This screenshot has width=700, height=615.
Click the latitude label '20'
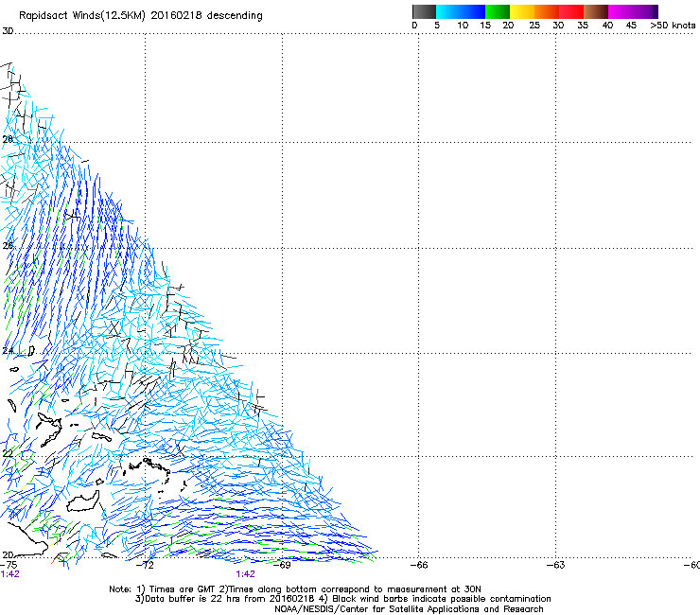[8, 554]
